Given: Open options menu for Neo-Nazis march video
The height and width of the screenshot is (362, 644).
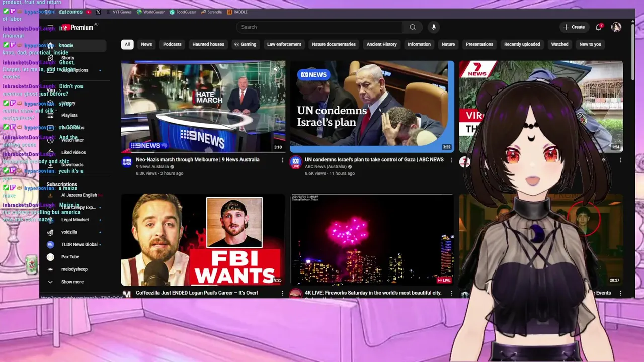Looking at the screenshot, I should click(282, 160).
